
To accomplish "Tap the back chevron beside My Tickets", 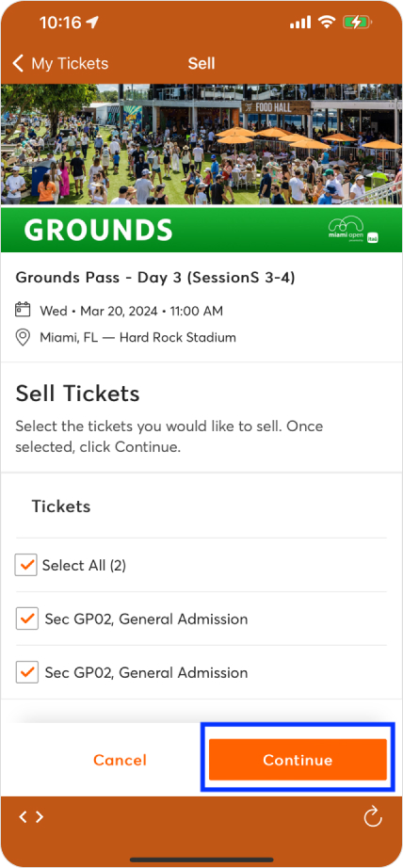I will click(x=18, y=64).
